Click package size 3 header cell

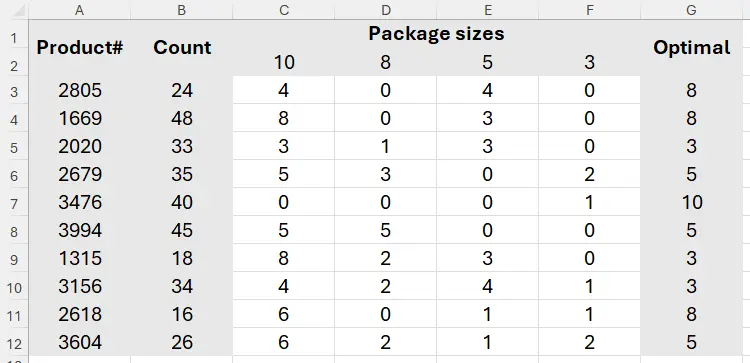589,62
